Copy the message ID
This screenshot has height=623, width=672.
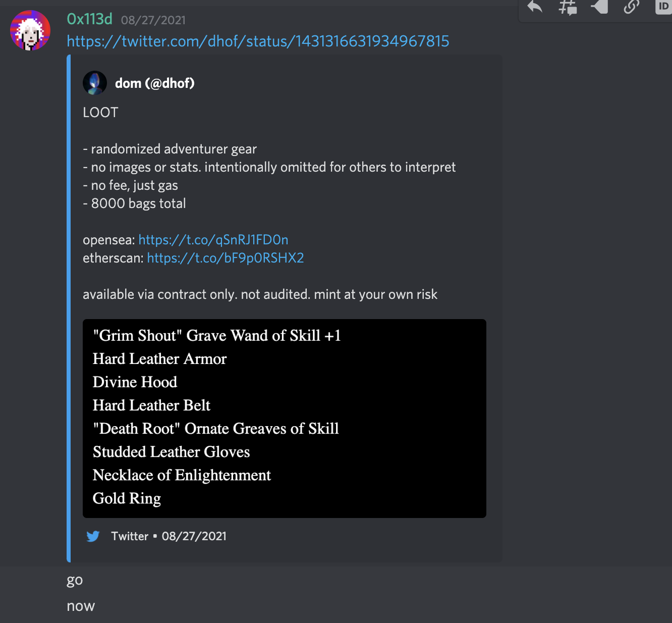[x=663, y=7]
